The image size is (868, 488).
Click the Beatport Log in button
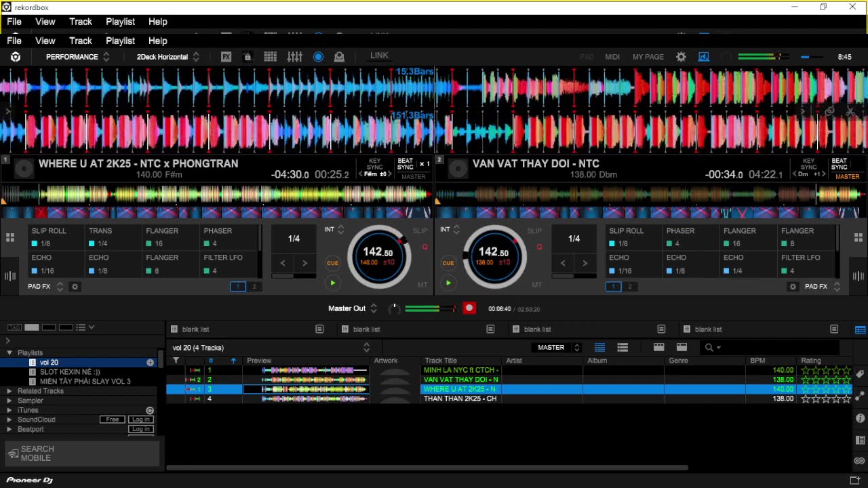click(x=141, y=429)
